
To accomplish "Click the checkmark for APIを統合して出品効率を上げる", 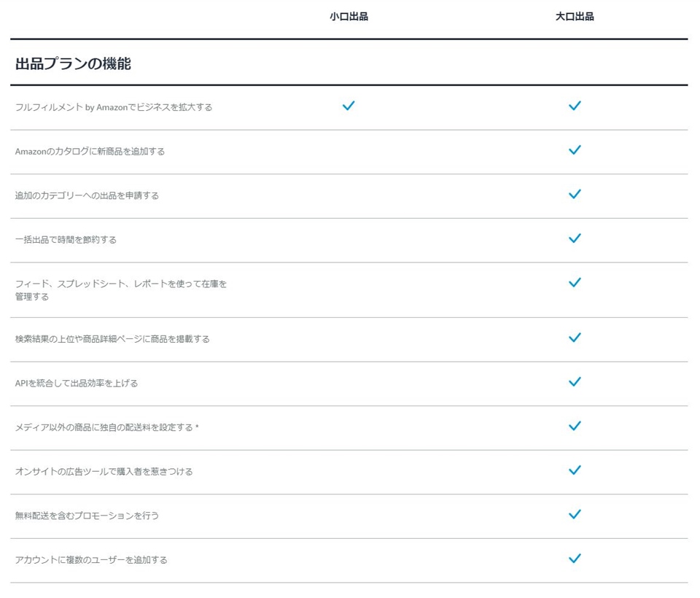I will click(575, 382).
